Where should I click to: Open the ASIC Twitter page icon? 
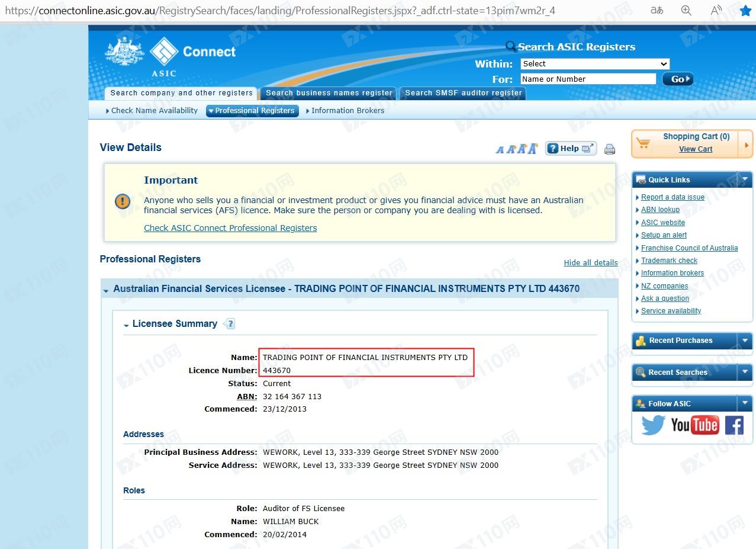pyautogui.click(x=653, y=425)
